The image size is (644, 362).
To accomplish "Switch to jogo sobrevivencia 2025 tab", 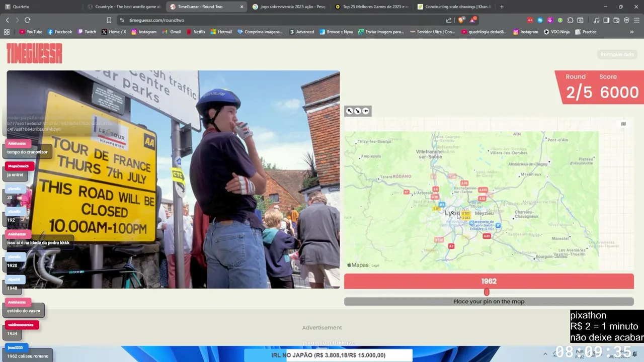I will click(289, 7).
